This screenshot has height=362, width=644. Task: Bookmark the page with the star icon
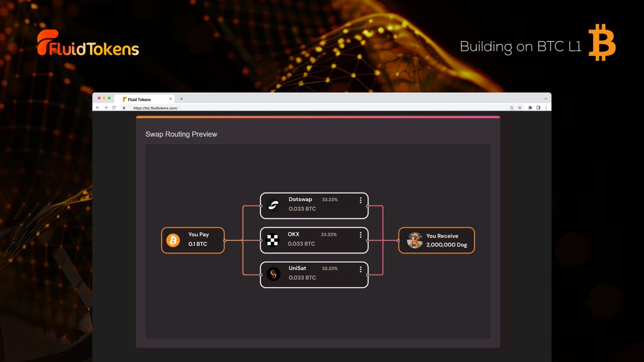pyautogui.click(x=519, y=108)
